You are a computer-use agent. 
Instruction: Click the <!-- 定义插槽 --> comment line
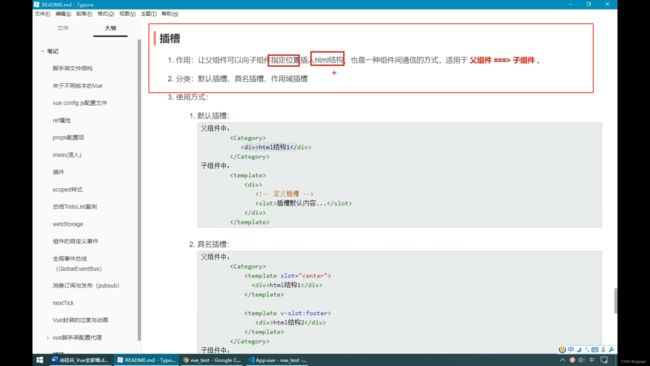284,194
